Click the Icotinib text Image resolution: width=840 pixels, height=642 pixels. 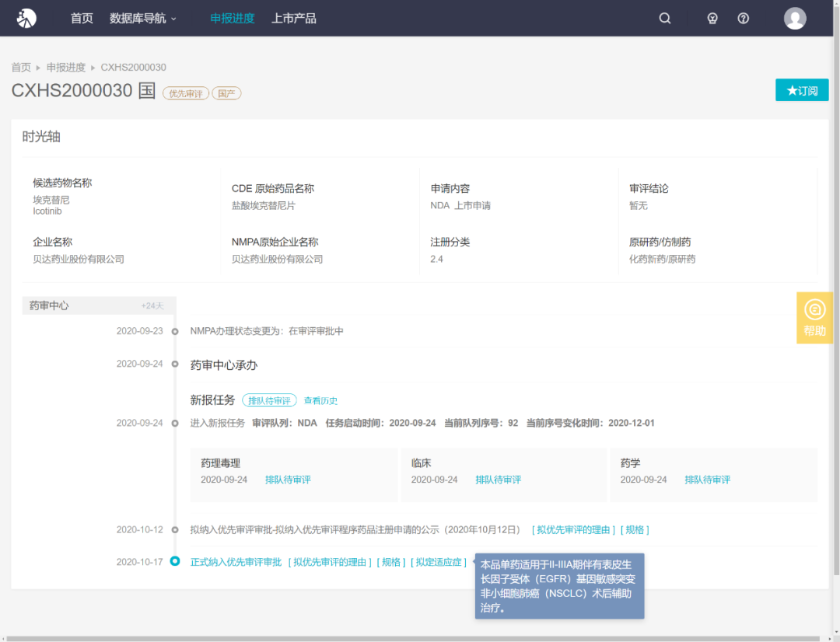point(47,211)
